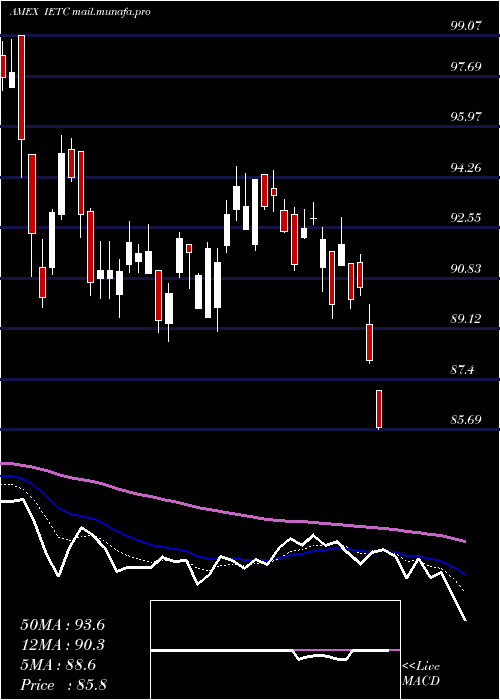Screen dimensions: 500x700
Task: Click the 50MA : 93.6 readout
Action: pos(62,625)
